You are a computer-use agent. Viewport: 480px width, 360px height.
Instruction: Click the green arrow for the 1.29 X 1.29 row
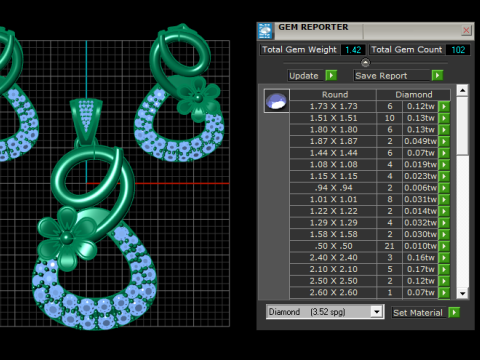(444, 223)
